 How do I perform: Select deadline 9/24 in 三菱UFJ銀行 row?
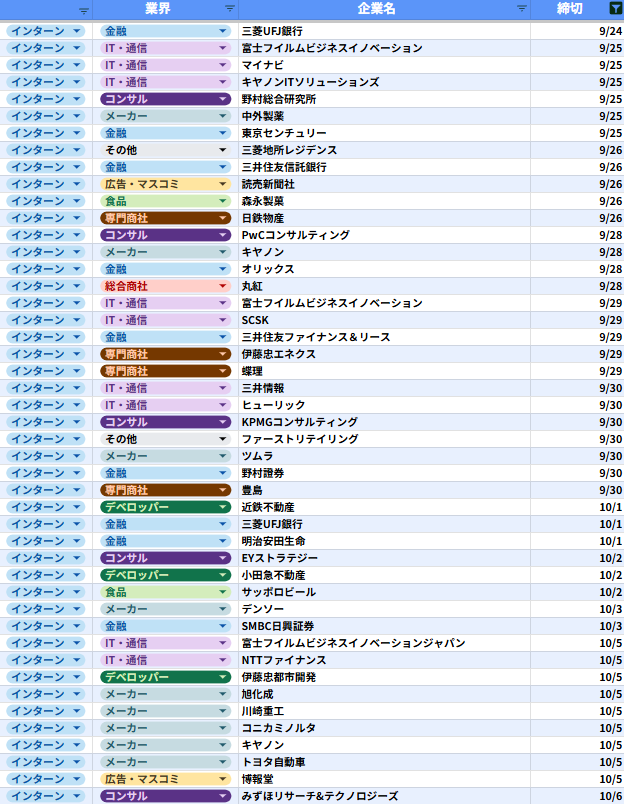577,31
